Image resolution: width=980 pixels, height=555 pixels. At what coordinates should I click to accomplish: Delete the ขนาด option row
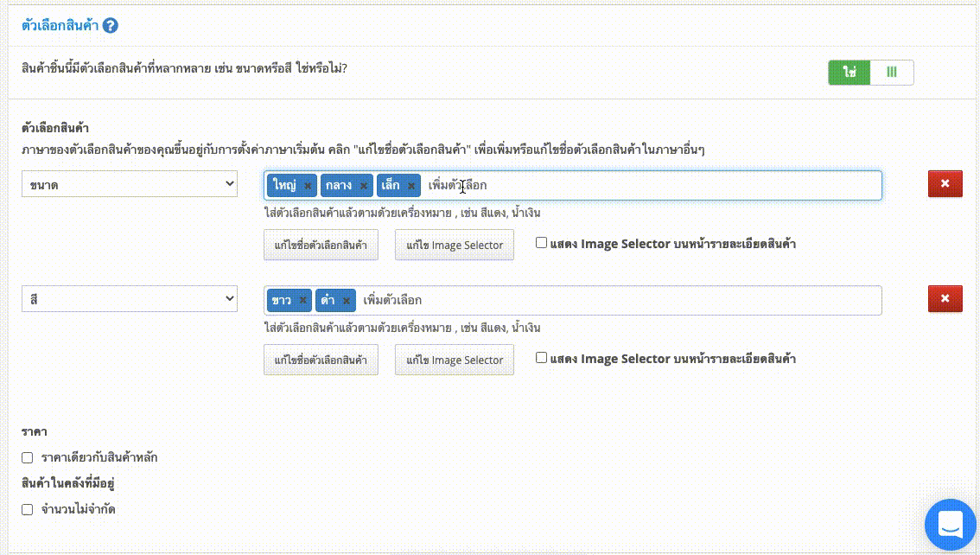click(945, 184)
